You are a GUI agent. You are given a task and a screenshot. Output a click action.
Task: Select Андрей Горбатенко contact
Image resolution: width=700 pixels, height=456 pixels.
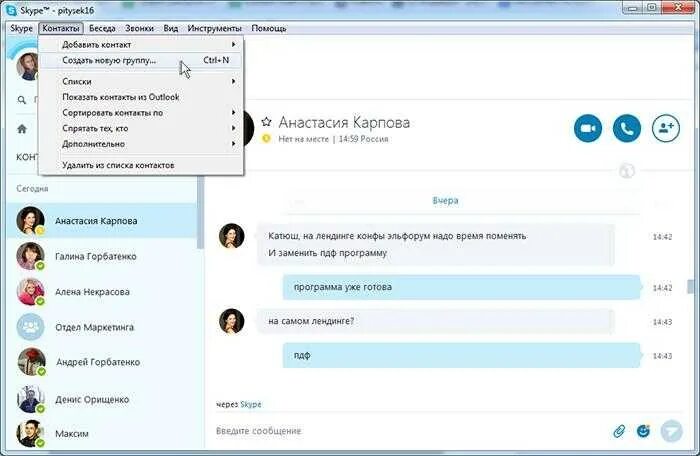pyautogui.click(x=102, y=362)
